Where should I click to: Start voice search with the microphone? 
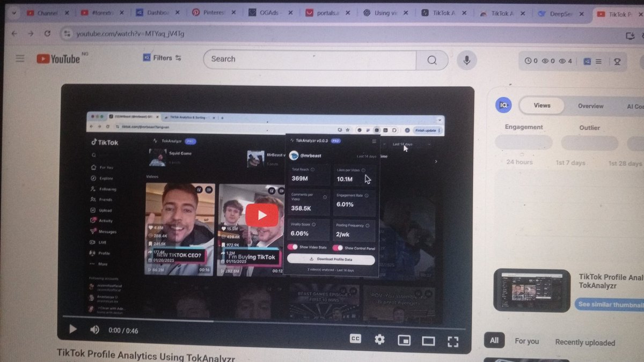pyautogui.click(x=467, y=61)
